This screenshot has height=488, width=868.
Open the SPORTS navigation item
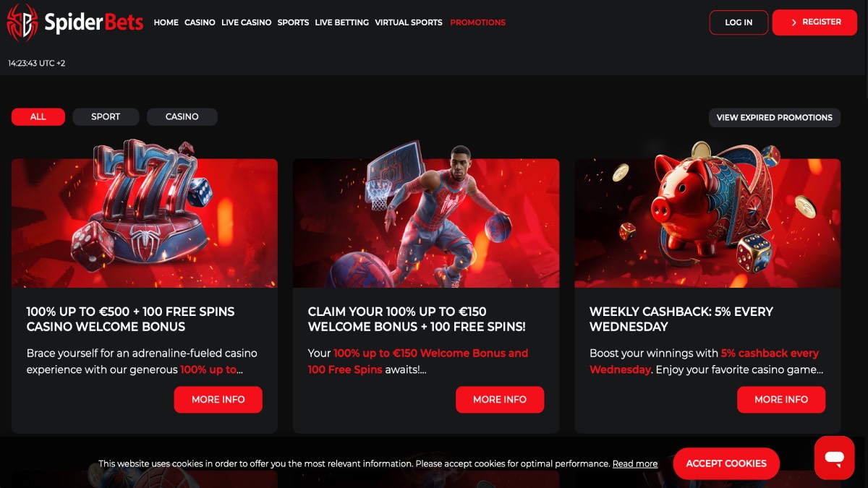pos(293,22)
